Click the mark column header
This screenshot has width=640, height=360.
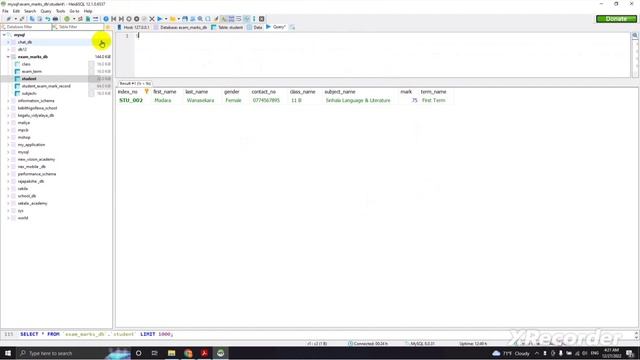(406, 92)
